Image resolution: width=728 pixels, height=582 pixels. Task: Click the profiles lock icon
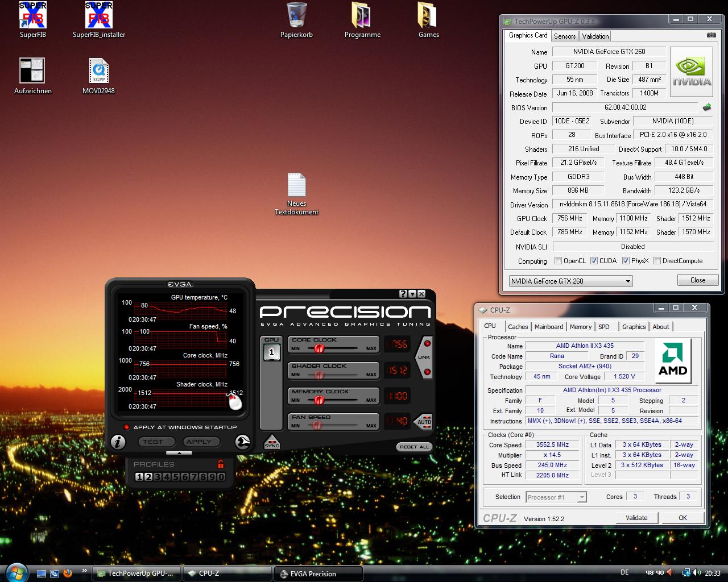221,464
